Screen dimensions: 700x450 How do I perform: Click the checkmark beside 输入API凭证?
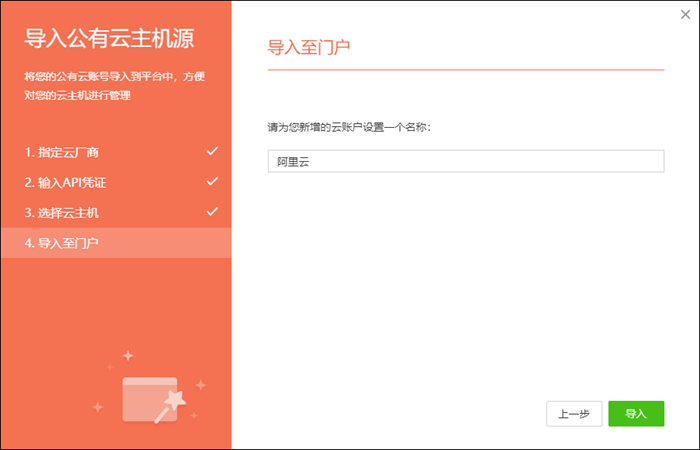coord(211,182)
